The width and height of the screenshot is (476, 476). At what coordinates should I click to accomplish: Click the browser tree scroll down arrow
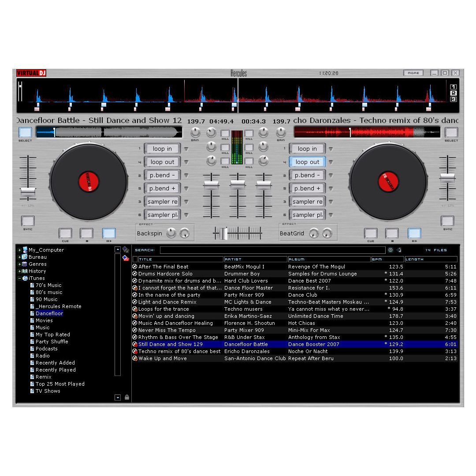pos(118,398)
